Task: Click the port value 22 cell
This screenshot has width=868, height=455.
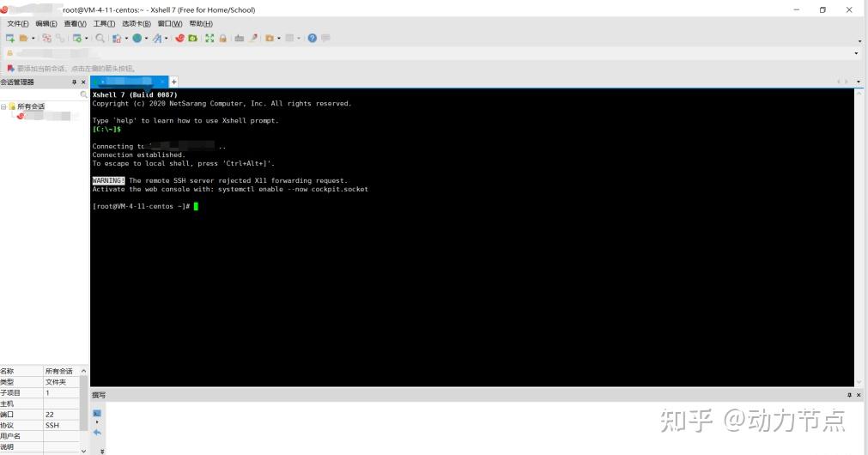Action: (x=62, y=414)
